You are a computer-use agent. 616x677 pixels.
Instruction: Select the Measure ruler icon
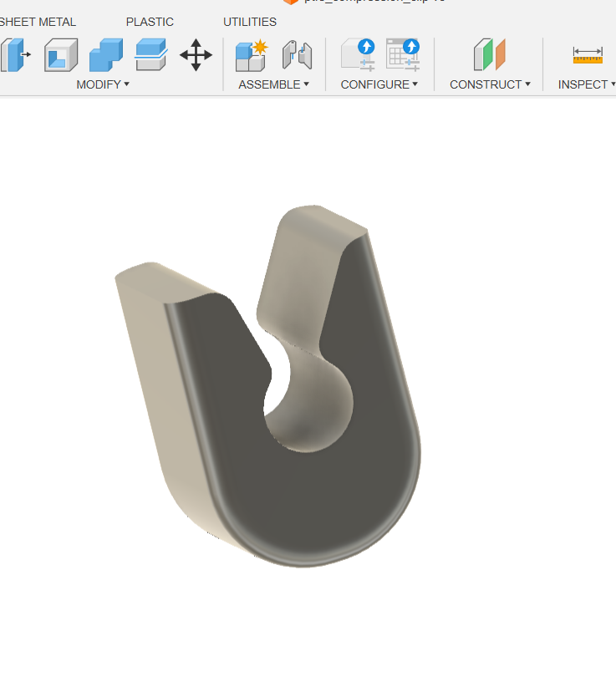pyautogui.click(x=588, y=55)
